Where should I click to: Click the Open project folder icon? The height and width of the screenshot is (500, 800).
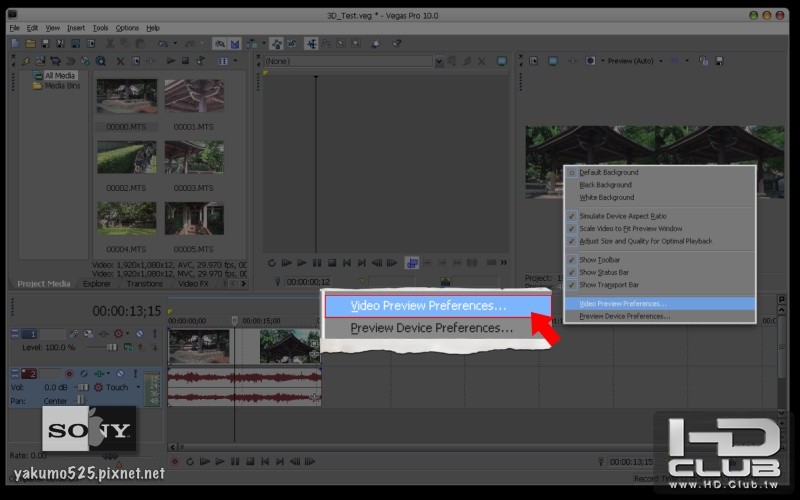pos(30,44)
